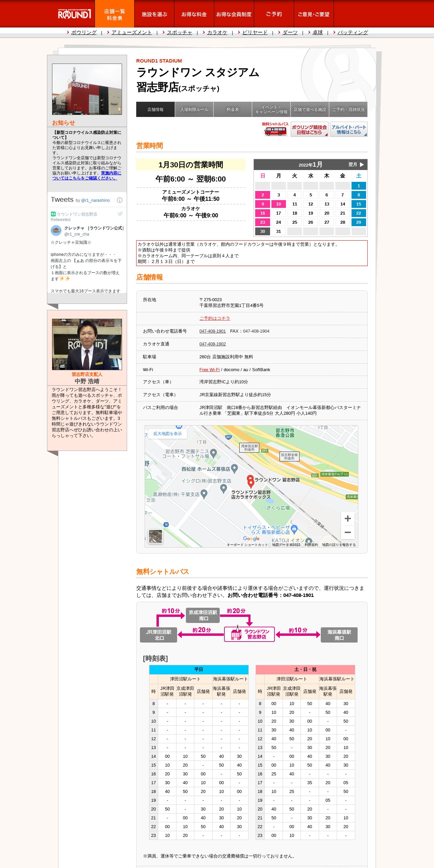The image size is (434, 868).
Task: Go to the ビリヤード page
Action: click(x=255, y=32)
